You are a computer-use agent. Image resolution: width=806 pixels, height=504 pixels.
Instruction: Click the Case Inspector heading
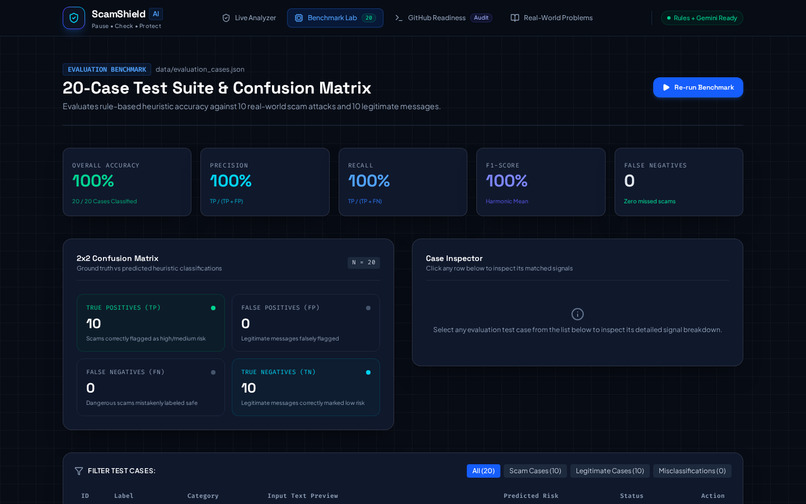(x=454, y=258)
